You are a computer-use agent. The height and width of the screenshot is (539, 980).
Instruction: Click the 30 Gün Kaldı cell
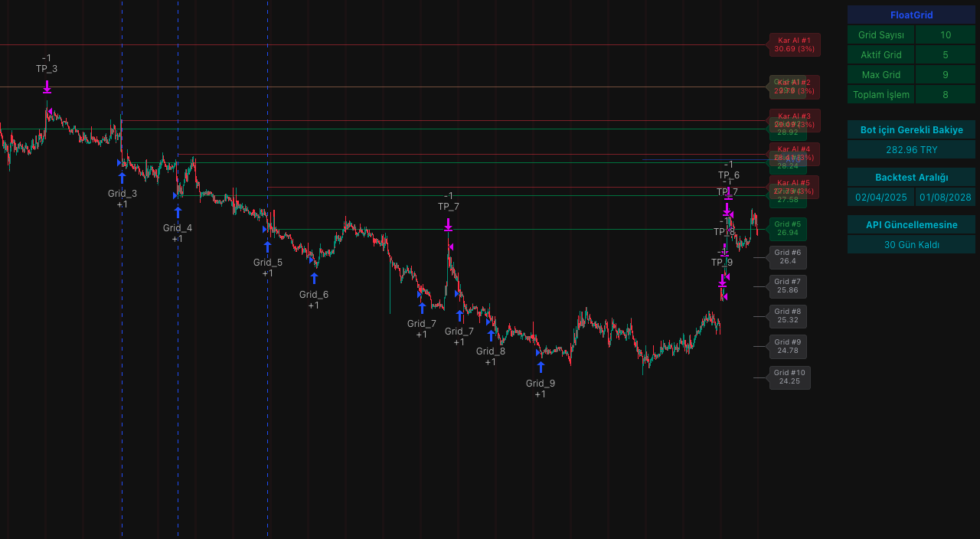pos(911,245)
